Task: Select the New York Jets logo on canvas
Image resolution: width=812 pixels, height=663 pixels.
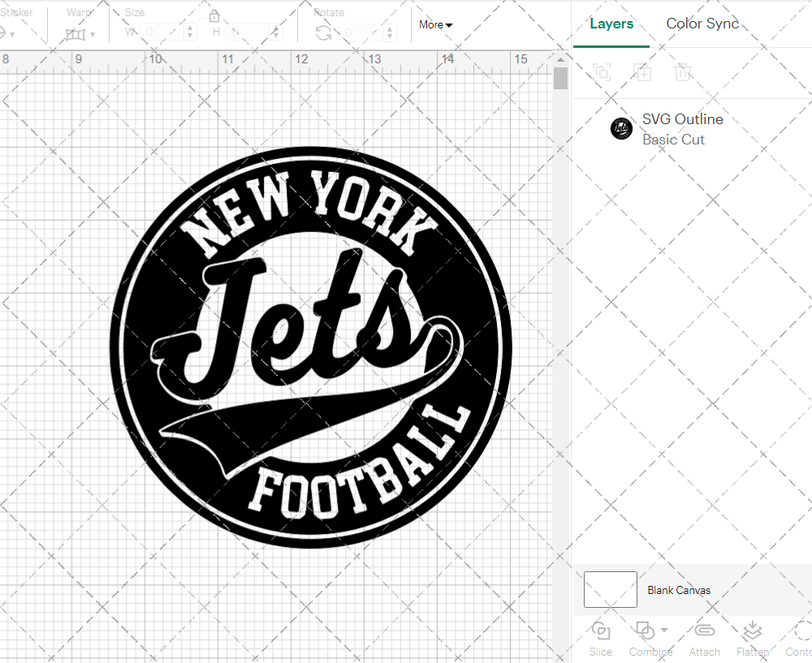Action: [x=311, y=347]
